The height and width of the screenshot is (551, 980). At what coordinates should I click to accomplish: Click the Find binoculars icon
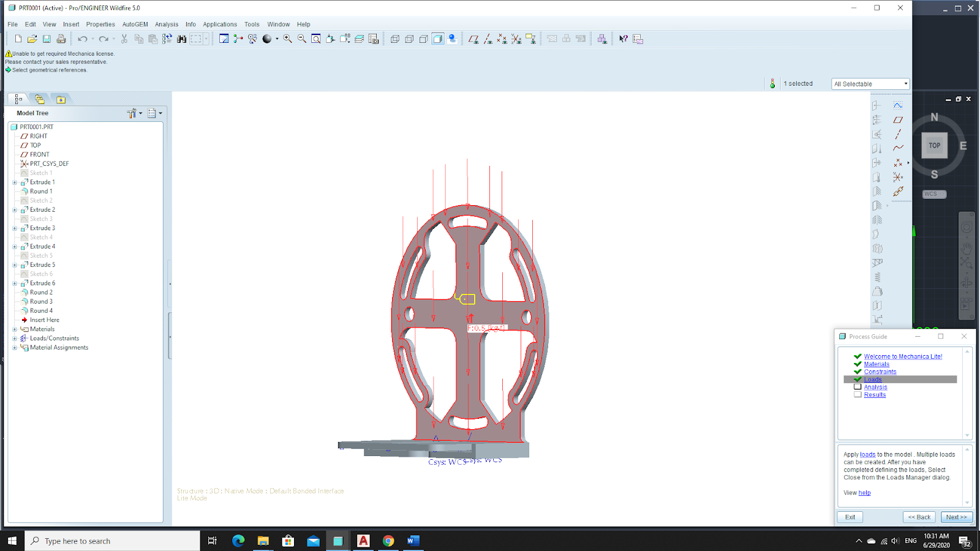(181, 39)
